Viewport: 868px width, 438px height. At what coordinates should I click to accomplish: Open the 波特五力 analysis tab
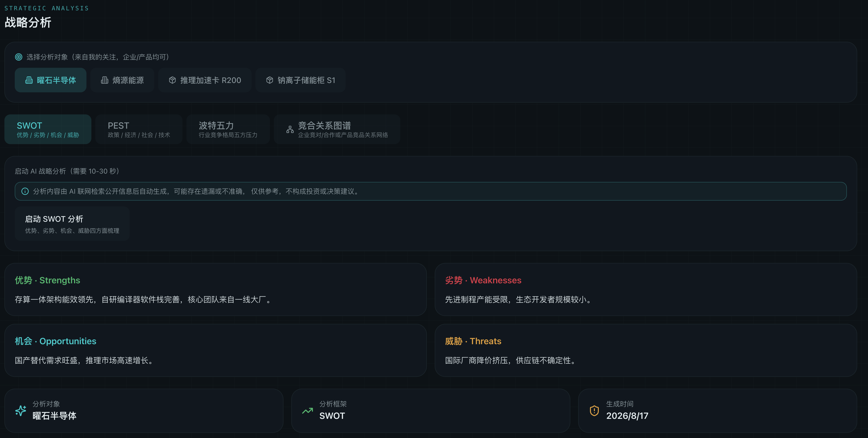228,129
